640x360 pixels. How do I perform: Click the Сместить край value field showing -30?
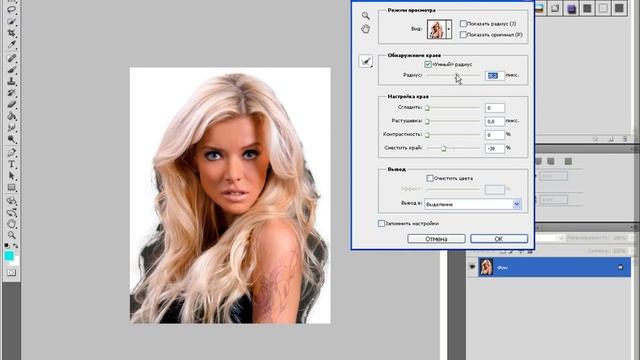click(495, 148)
